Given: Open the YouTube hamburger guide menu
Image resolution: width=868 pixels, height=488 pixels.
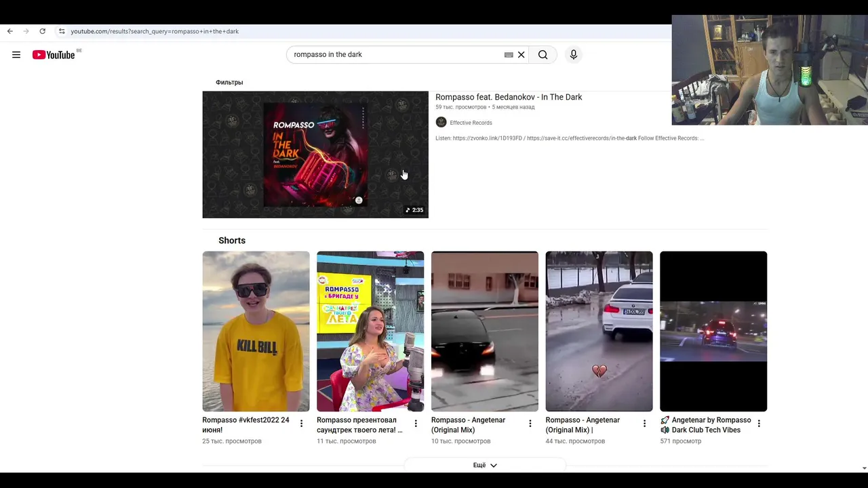Looking at the screenshot, I should pyautogui.click(x=16, y=55).
